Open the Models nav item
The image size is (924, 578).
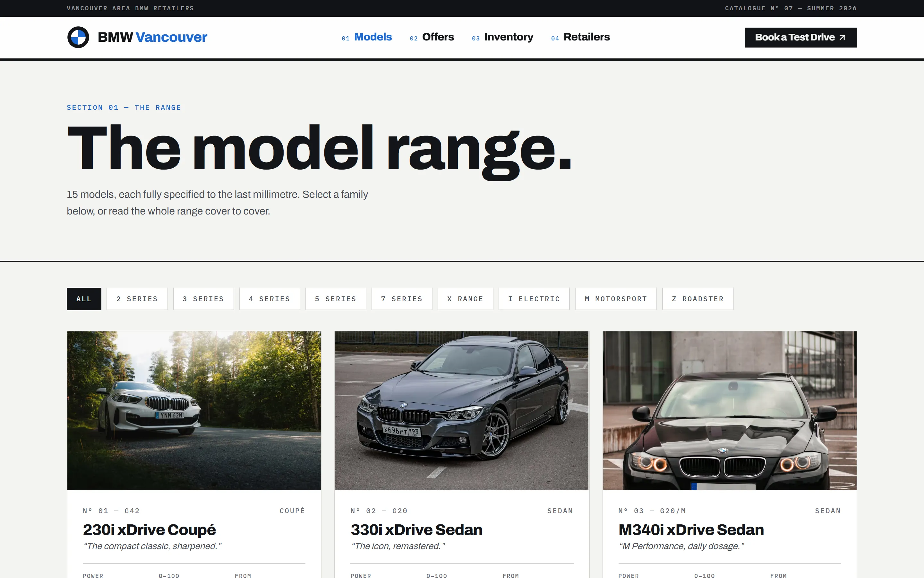click(x=366, y=37)
